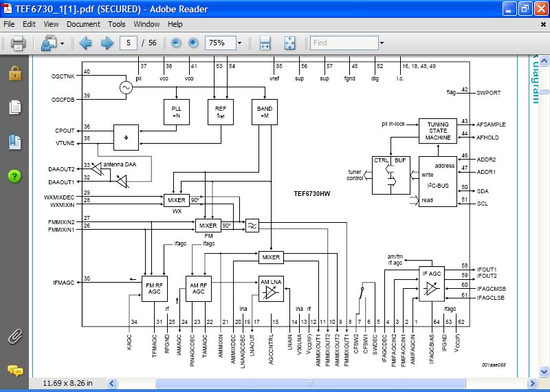Click the 75% zoom level field
Screen dimensions: 550x392
click(220, 43)
